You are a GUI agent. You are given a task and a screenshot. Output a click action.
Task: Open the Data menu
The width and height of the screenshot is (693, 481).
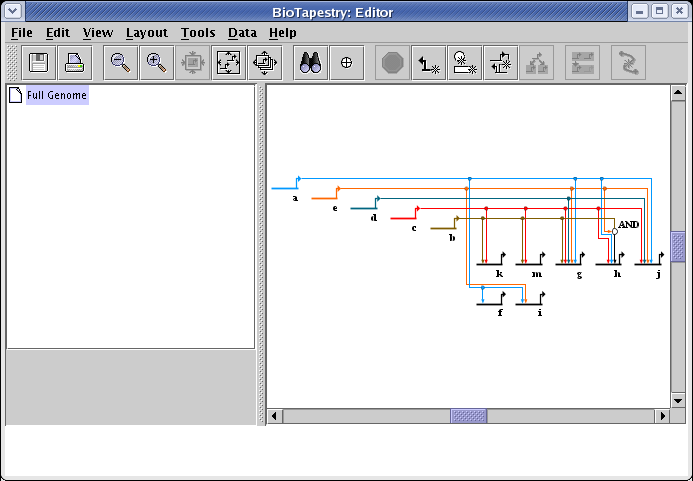point(242,33)
